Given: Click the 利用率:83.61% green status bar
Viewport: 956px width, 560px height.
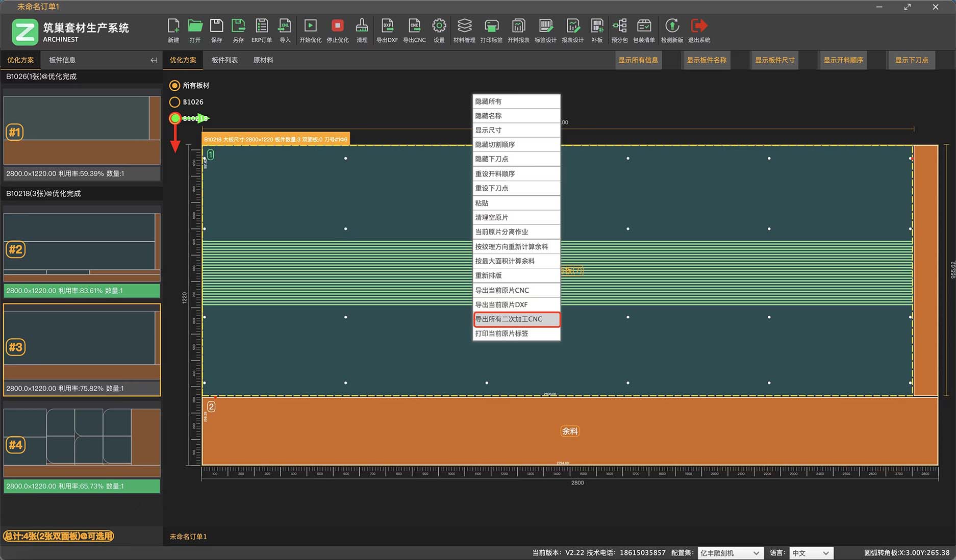Looking at the screenshot, I should point(82,291).
